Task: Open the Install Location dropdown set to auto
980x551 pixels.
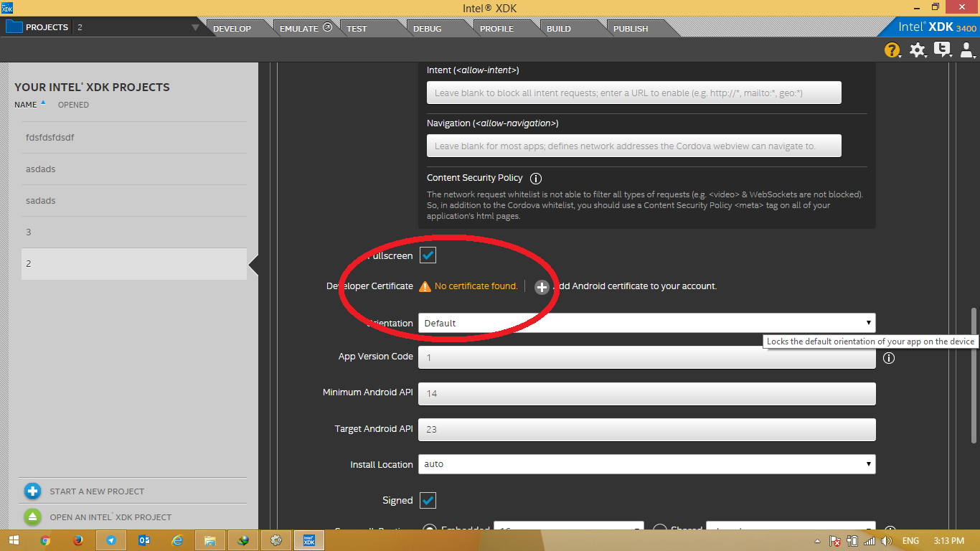Action: click(646, 464)
